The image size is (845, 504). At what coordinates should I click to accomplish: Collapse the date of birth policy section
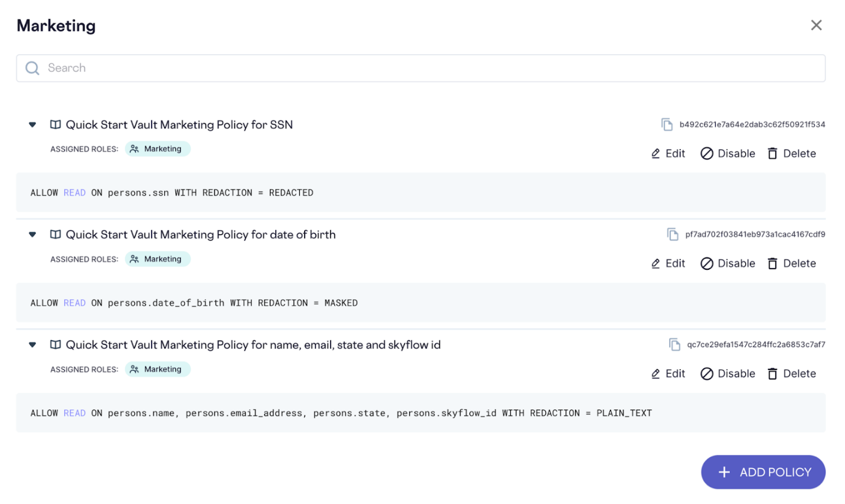(x=32, y=234)
